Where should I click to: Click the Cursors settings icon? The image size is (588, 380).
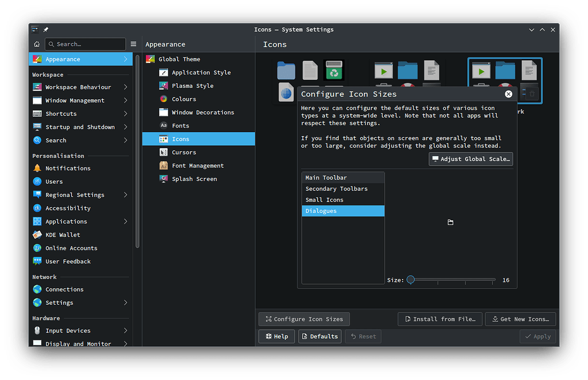click(165, 152)
